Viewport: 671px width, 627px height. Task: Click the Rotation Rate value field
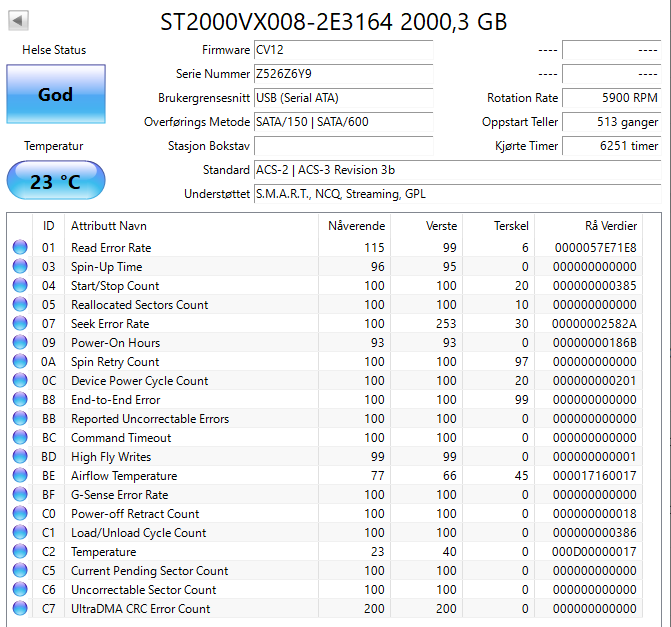(x=611, y=98)
